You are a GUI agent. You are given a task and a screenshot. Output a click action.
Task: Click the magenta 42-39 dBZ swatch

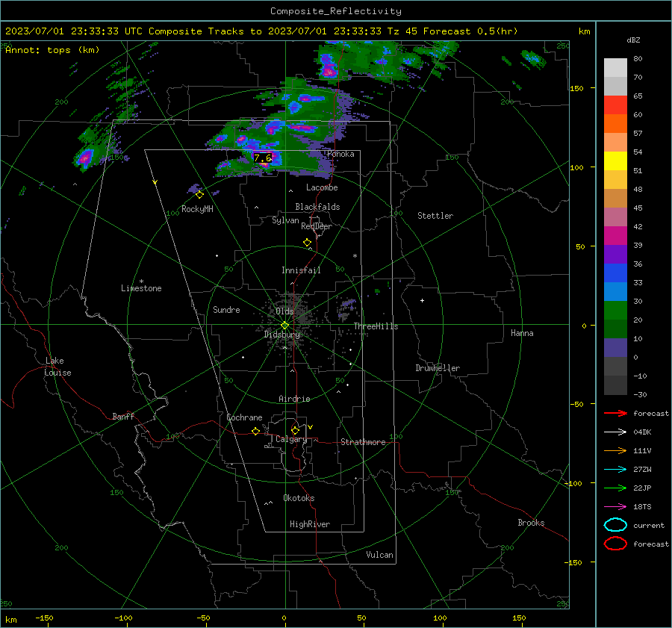pos(615,236)
